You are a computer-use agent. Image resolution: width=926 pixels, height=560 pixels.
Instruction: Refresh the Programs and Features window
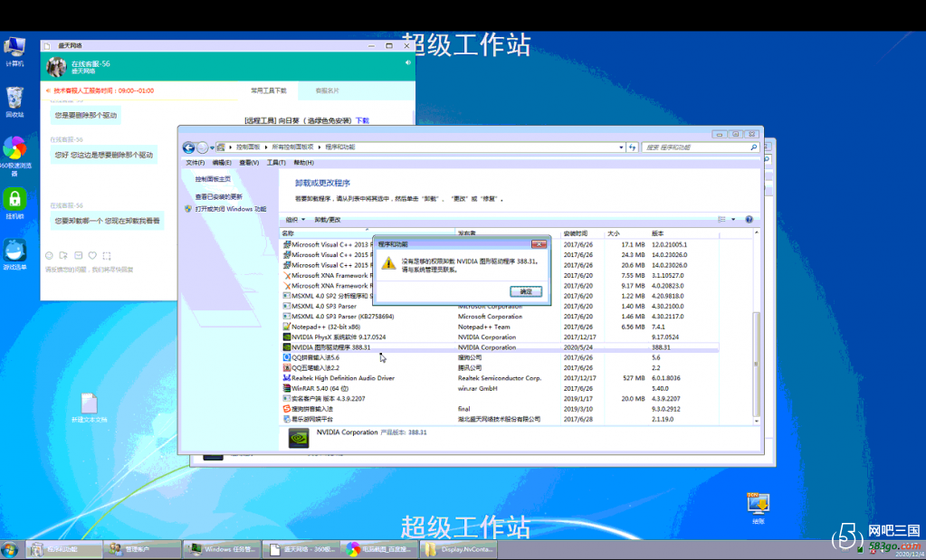[x=632, y=147]
